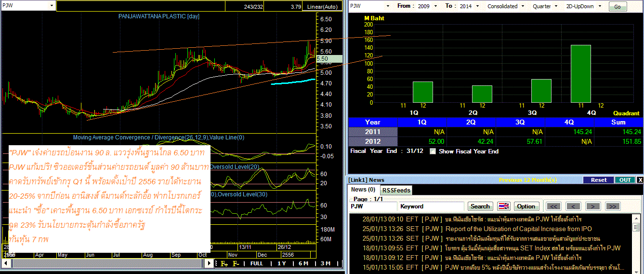Click the PANJAWATTANA PLASTIC [day] chart title
Screen dimensions: 644x274
159,16
